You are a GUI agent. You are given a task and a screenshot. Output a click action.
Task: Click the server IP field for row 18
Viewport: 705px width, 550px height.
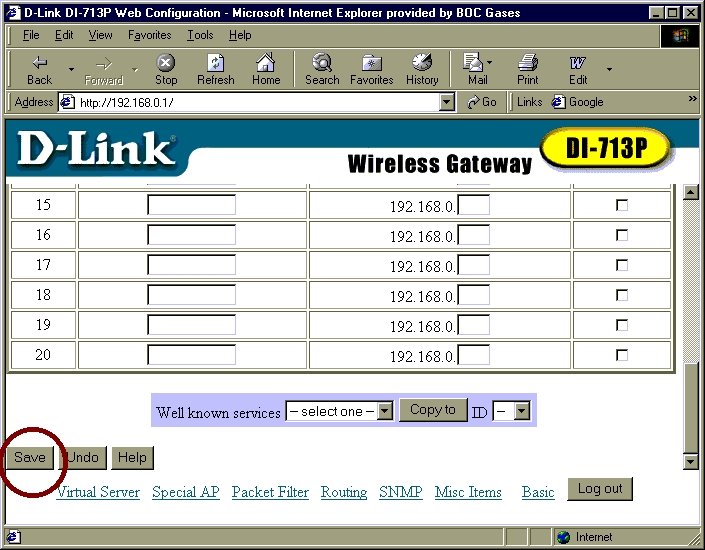[473, 295]
